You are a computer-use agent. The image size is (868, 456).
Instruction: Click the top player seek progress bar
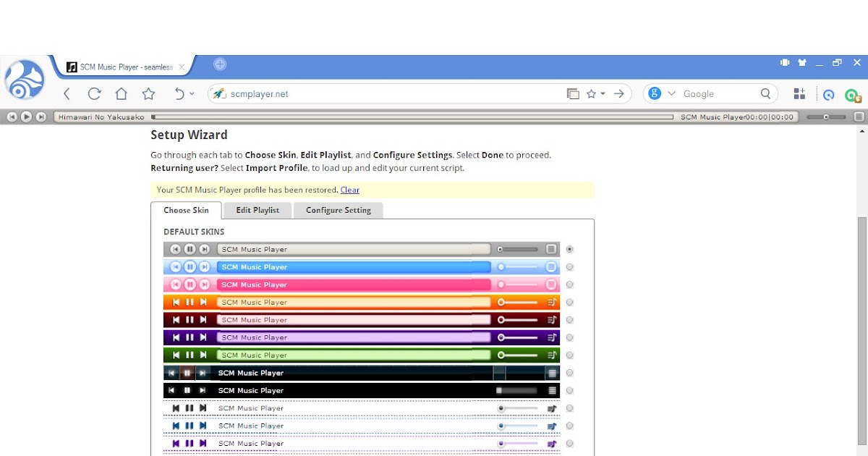[412, 117]
